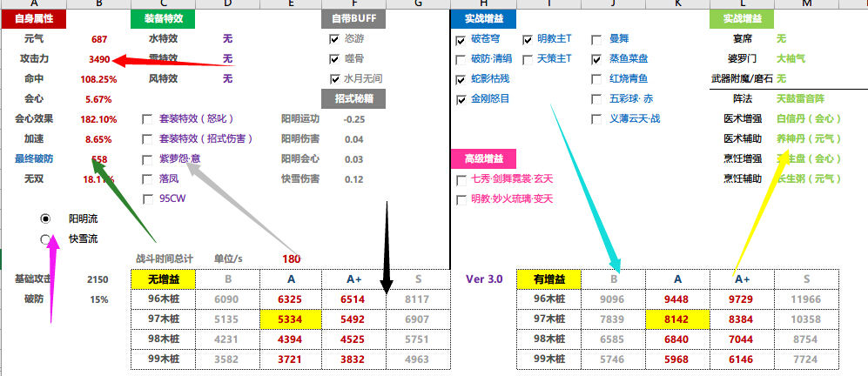868x376 pixels.
Task: Uncheck the 恣游 buff checkbox
Action: point(334,39)
